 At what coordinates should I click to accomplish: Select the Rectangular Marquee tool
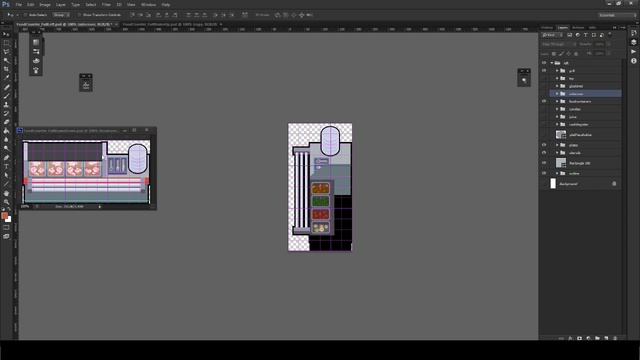point(6,43)
